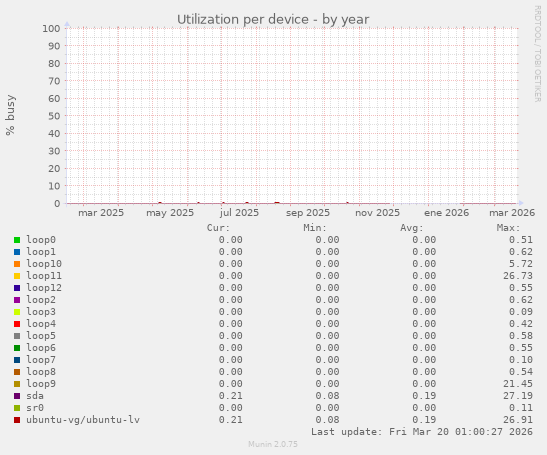Screen dimensions: 547x455
Task: Click the loop11 yellow color swatch
Action: click(17, 276)
